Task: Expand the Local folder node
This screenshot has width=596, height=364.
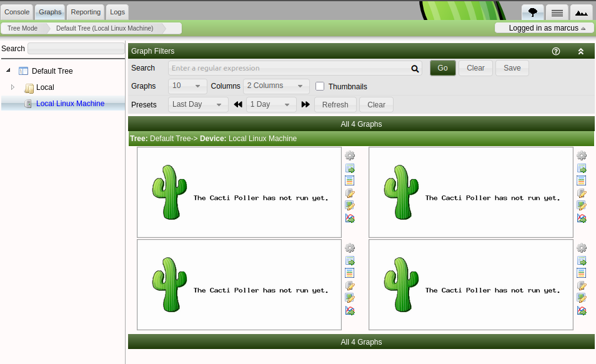Action: tap(12, 87)
